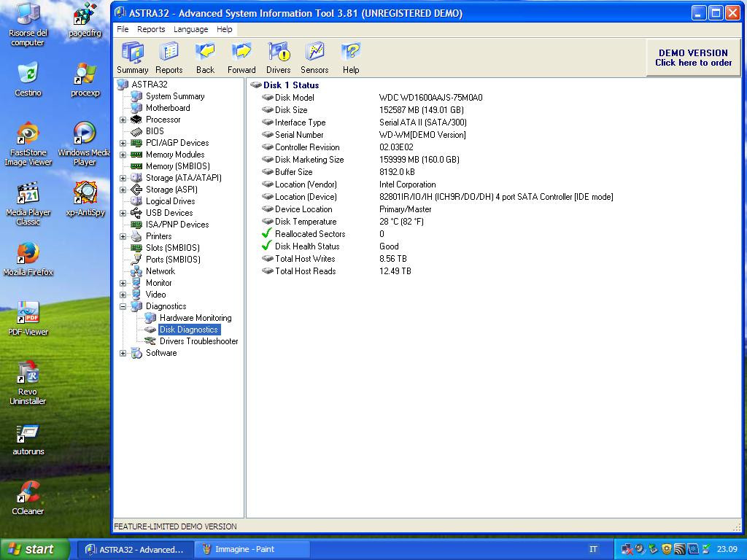747x560 pixels.
Task: Select the Disk Health Status row
Action: pyautogui.click(x=306, y=246)
